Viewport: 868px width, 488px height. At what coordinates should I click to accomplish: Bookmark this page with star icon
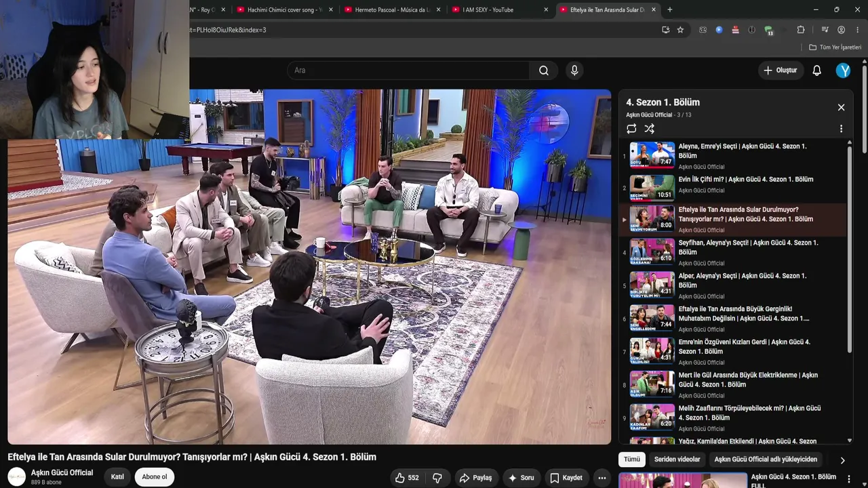coord(680,30)
